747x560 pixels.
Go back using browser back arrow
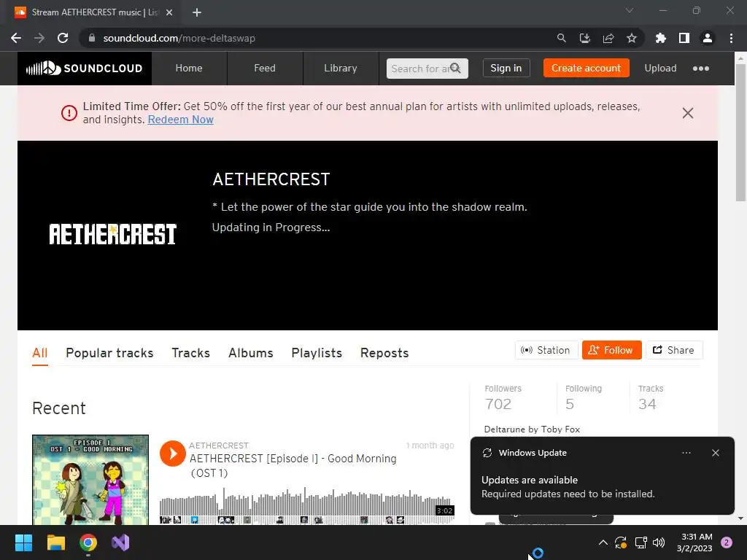16,38
